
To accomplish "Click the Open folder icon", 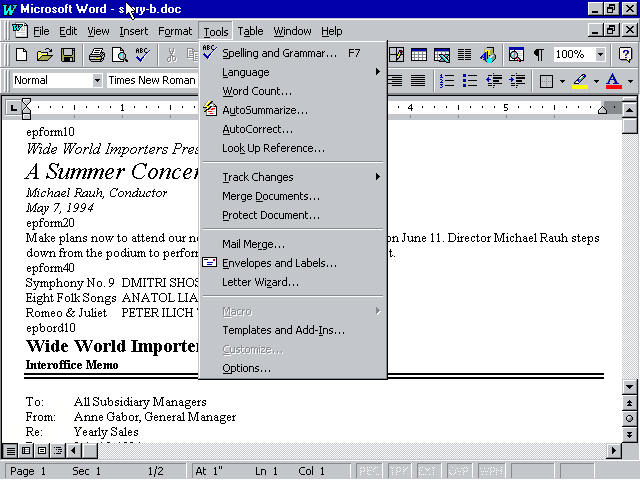I will coord(44,54).
